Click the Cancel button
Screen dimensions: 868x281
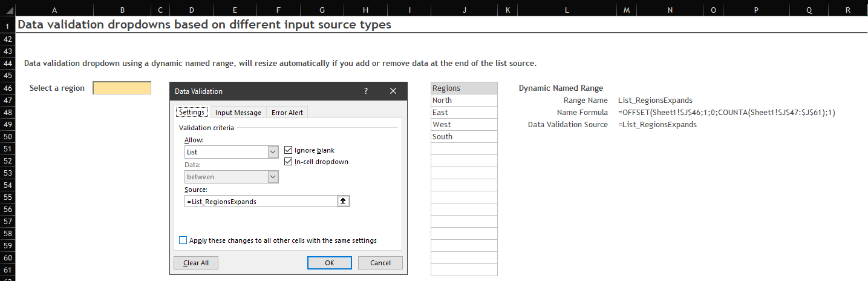point(380,263)
